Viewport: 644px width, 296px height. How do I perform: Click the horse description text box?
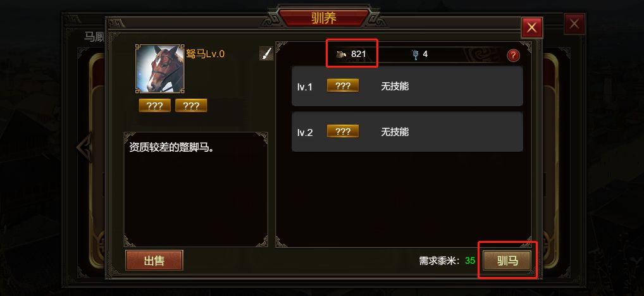pos(196,190)
